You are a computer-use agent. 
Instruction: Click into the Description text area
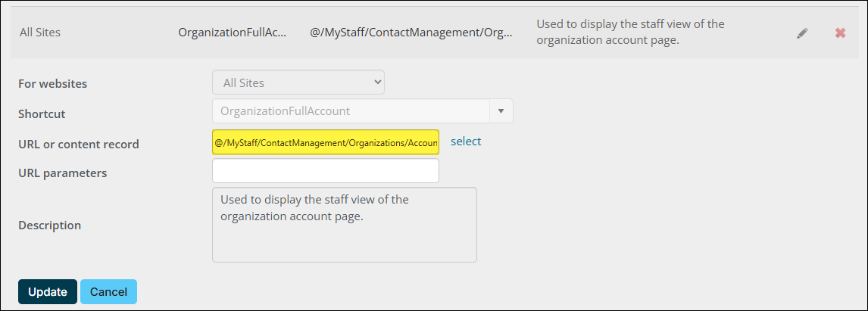(344, 225)
